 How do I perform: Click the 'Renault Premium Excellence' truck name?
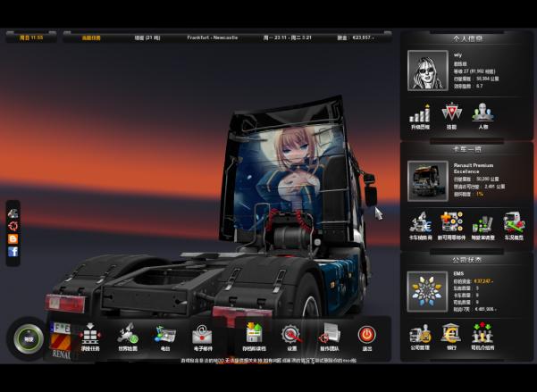474,168
